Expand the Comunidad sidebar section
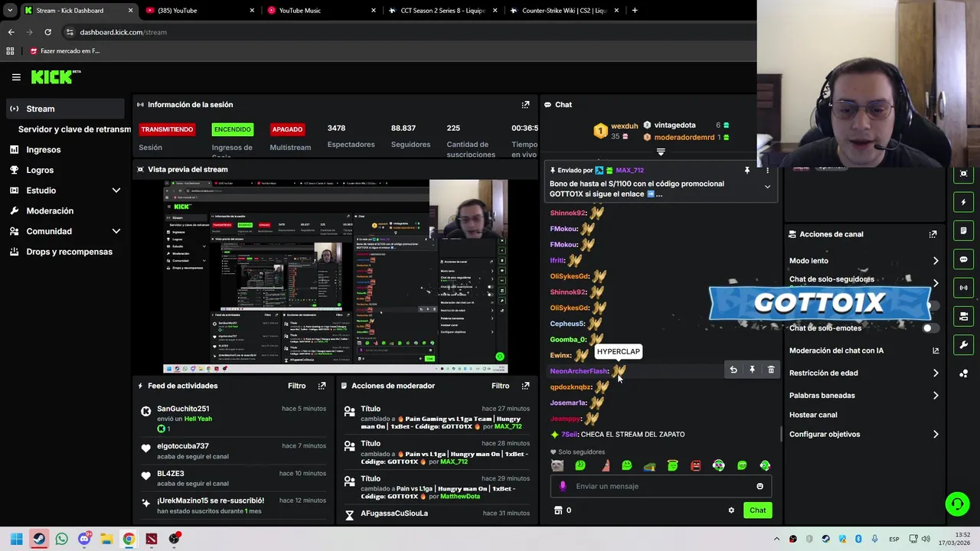Viewport: 980px width, 551px height. 116,231
